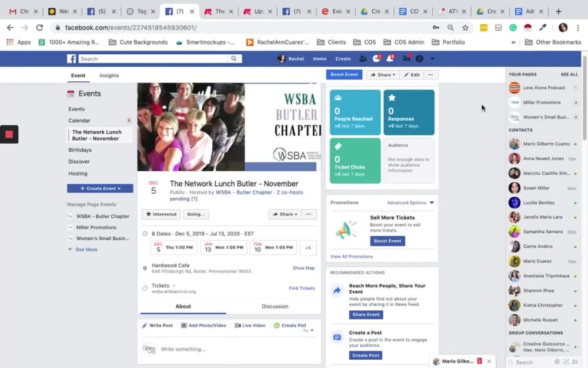The image size is (588, 368).
Task: Open Less Alone Podcast page in Your Pages
Action: pyautogui.click(x=543, y=88)
